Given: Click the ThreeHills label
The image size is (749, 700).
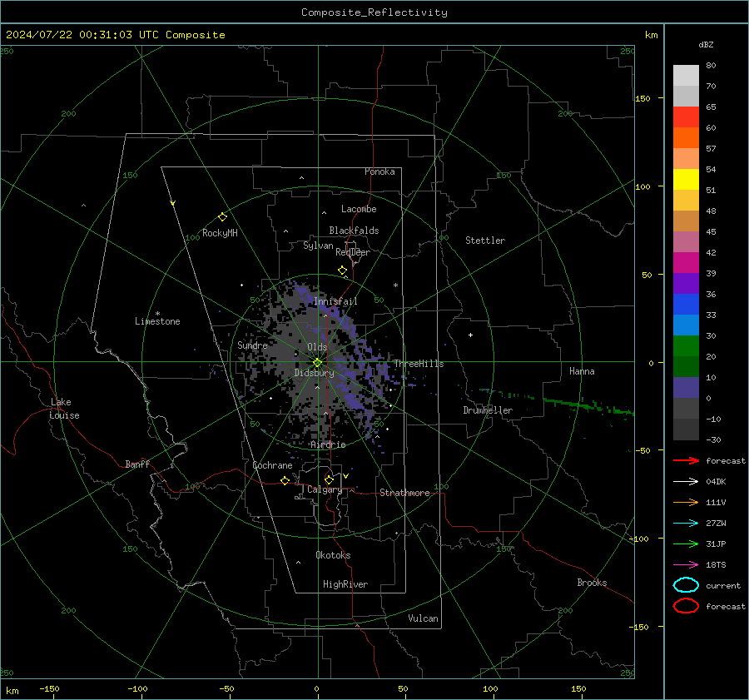Looking at the screenshot, I should [419, 364].
